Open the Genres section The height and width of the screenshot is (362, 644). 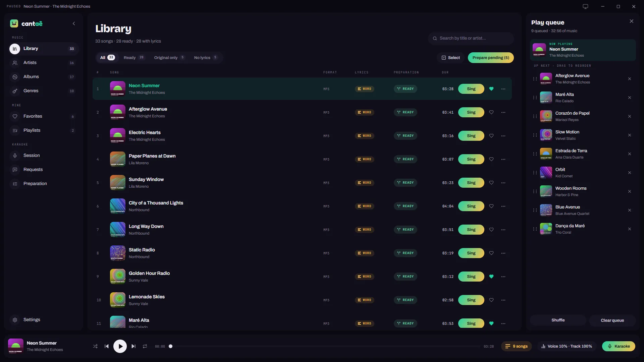point(44,91)
